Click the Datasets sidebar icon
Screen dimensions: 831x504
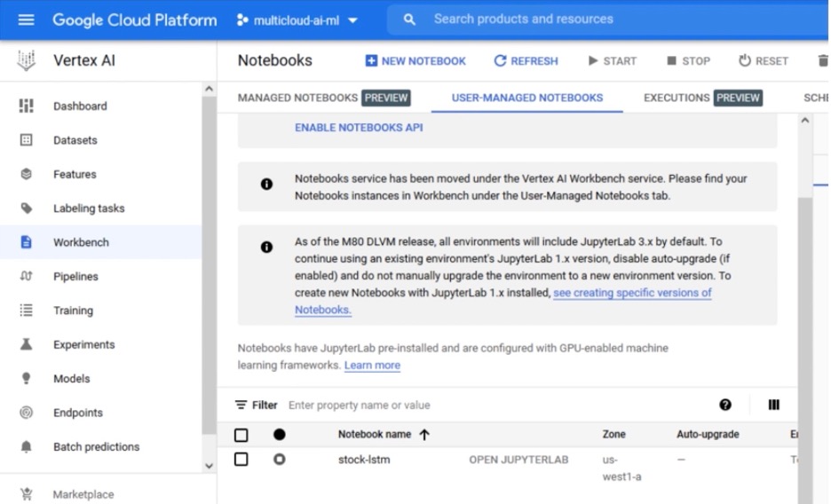click(x=26, y=140)
